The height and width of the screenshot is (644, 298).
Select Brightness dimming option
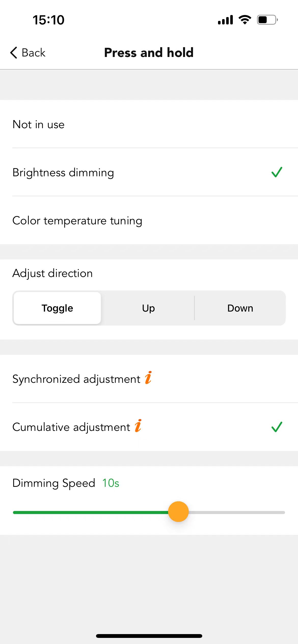(149, 172)
